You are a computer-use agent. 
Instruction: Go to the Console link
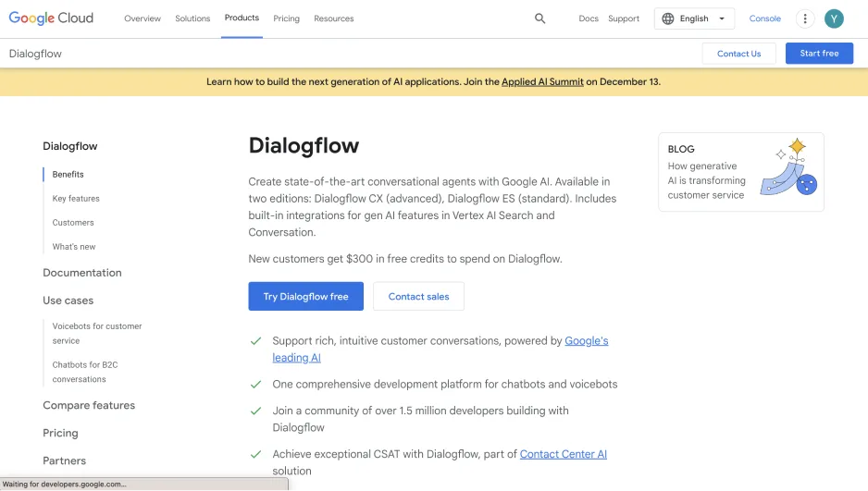[765, 18]
